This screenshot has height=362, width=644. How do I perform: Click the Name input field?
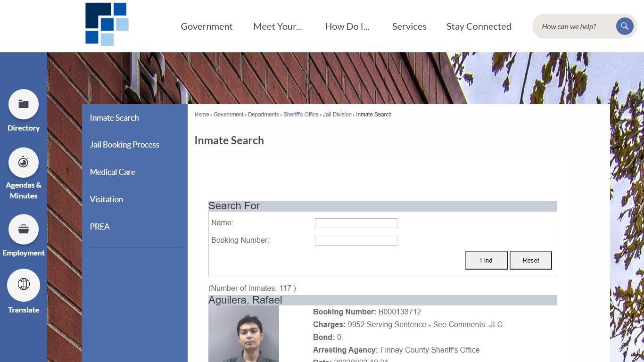[356, 223]
